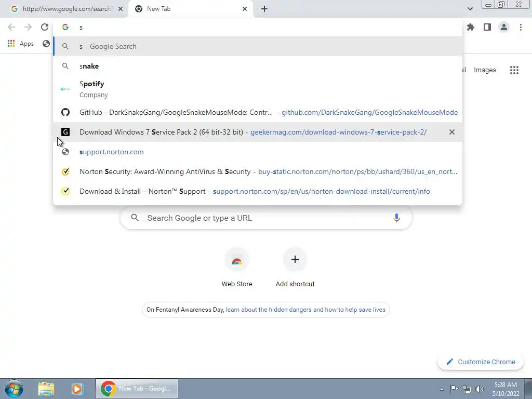The image size is (532, 399).
Task: Open Chrome three-dot menu
Action: click(521, 27)
